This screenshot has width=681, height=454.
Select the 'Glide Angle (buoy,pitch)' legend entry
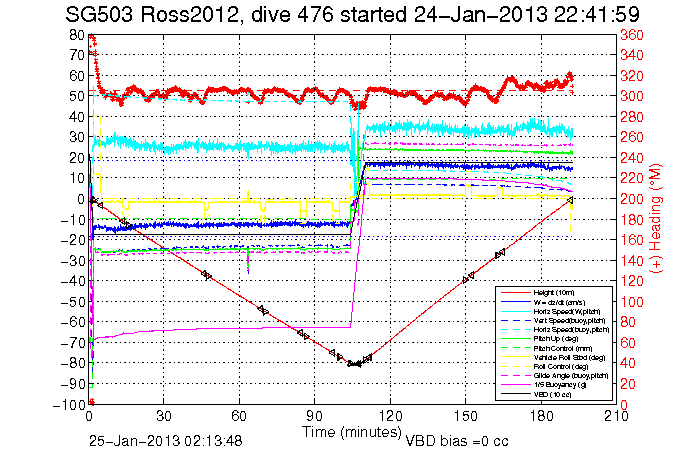[571, 376]
